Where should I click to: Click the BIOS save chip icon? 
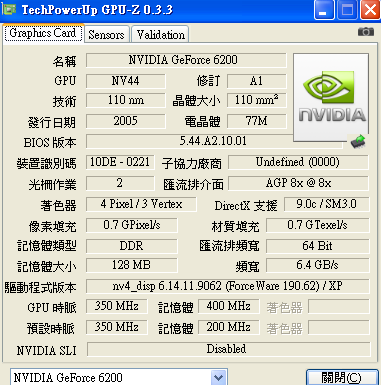point(358,141)
